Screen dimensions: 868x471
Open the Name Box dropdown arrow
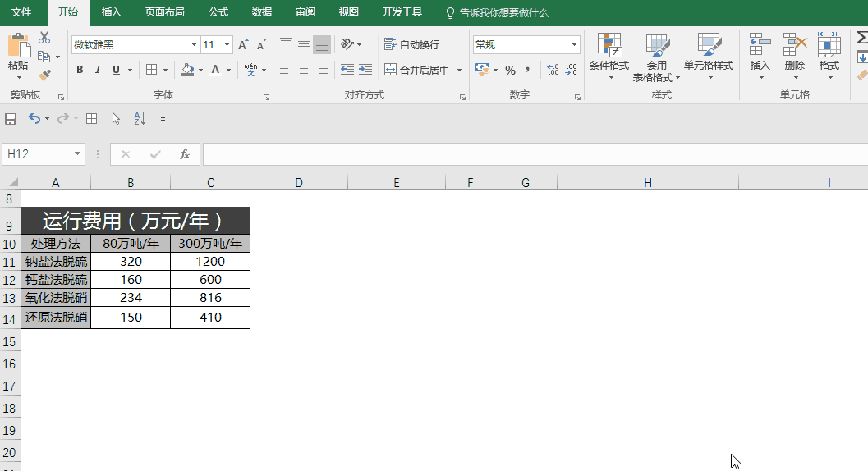[78, 154]
